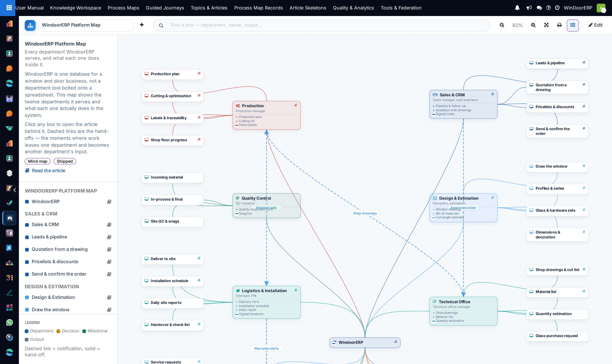Open the Process Maps menu
The width and height of the screenshot is (612, 364).
(123, 8)
